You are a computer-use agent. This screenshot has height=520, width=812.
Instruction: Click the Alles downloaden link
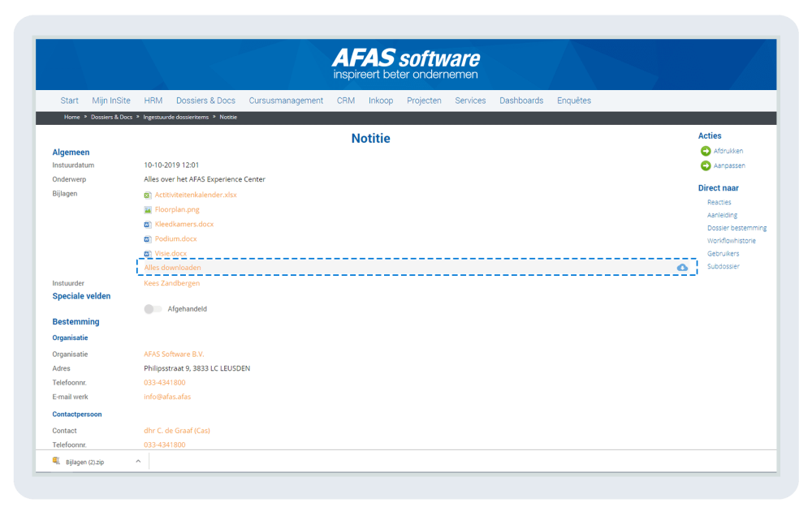172,267
